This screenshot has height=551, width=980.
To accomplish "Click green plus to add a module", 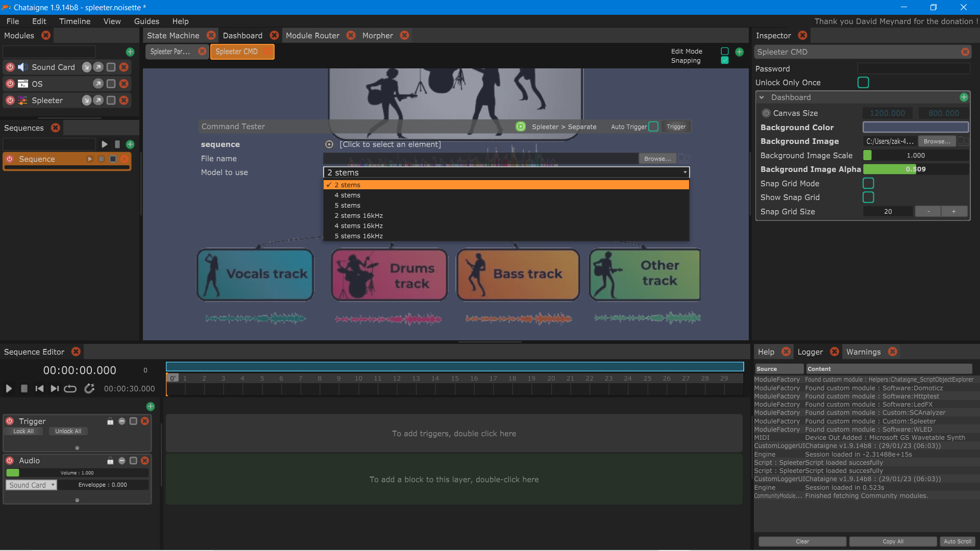I will 130,52.
